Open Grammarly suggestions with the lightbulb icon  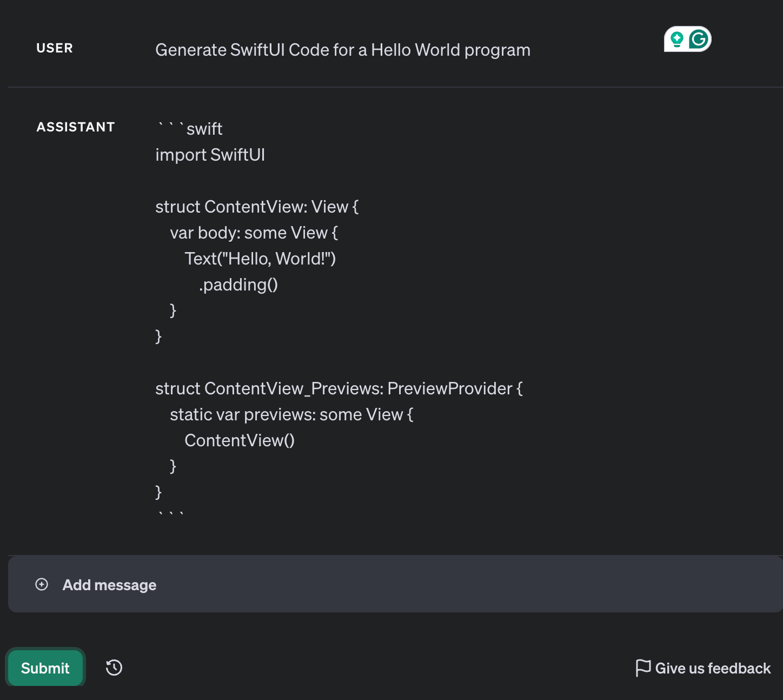tap(676, 39)
